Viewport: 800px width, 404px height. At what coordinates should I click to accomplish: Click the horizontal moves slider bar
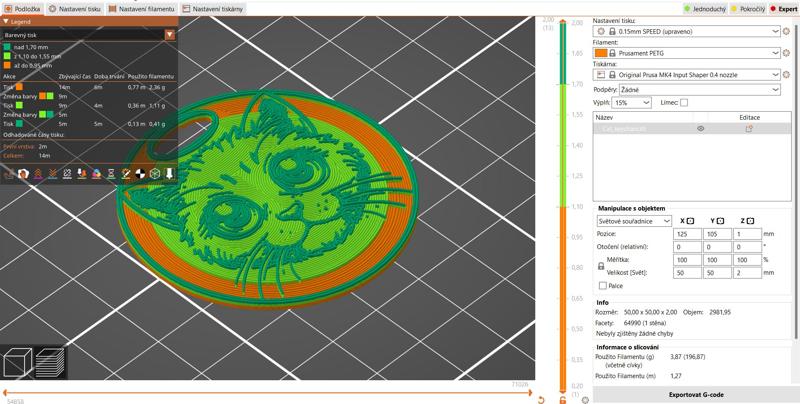tap(266, 393)
